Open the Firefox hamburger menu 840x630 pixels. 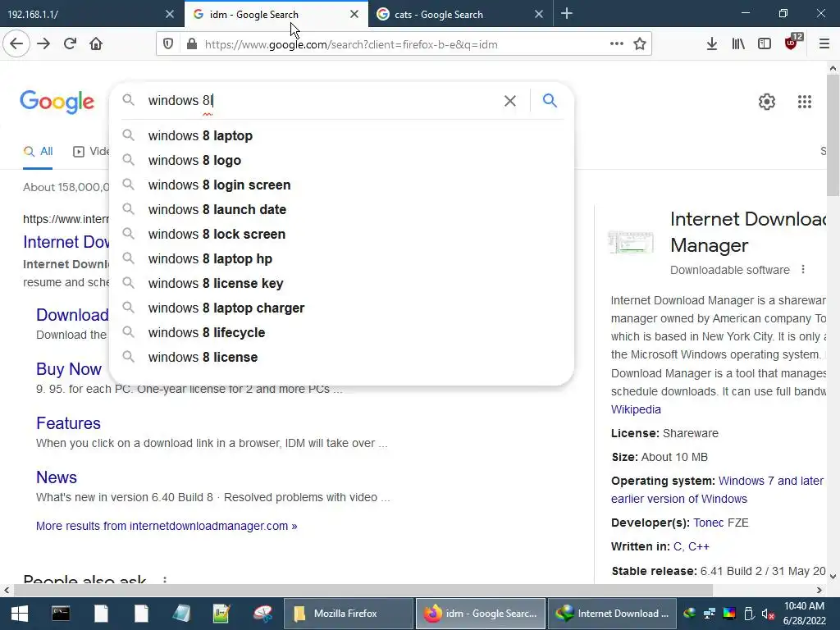click(x=824, y=44)
